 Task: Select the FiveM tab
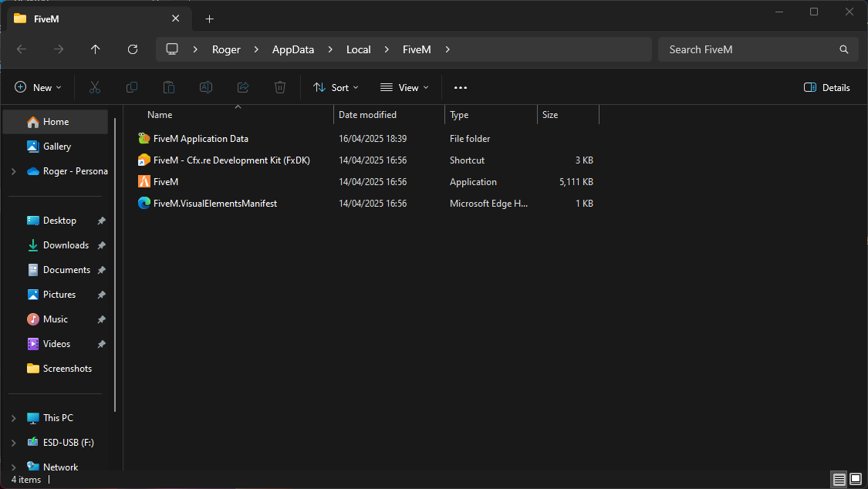pyautogui.click(x=100, y=19)
